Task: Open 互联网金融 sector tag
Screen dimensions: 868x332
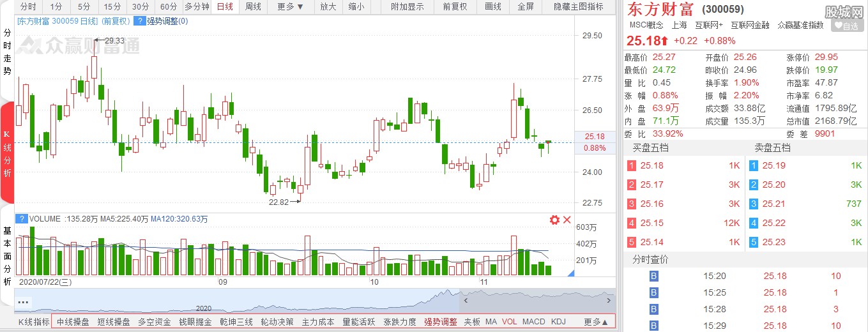Action: coord(750,25)
